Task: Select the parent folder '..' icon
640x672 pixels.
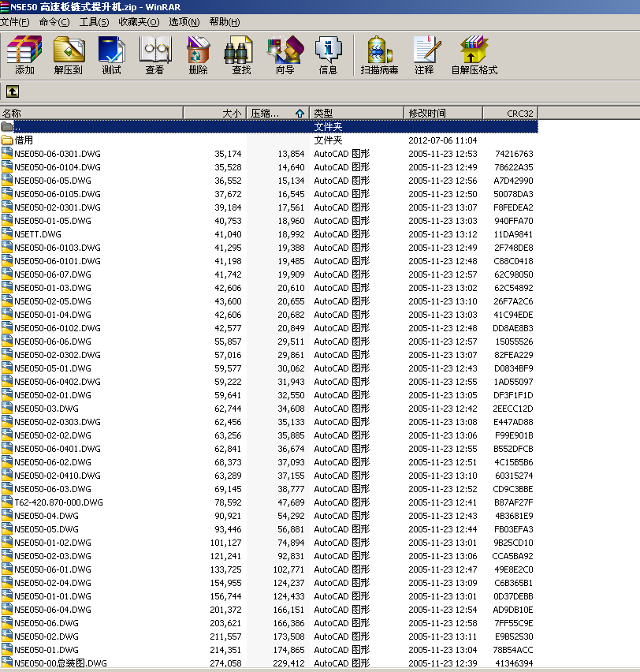Action: (x=6, y=126)
